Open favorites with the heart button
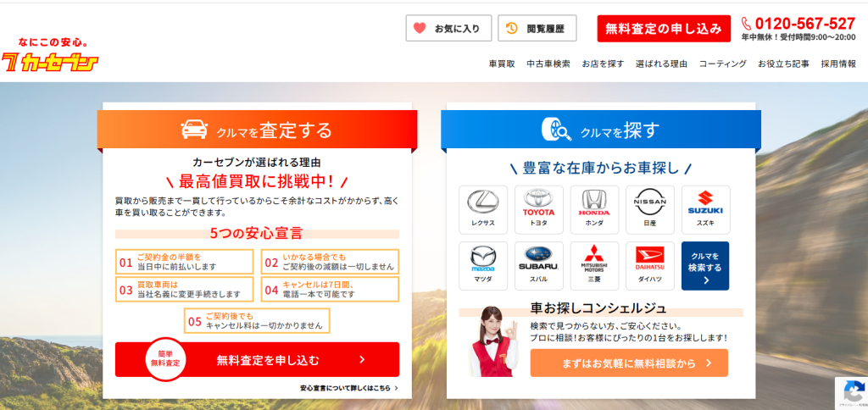 coord(448,28)
